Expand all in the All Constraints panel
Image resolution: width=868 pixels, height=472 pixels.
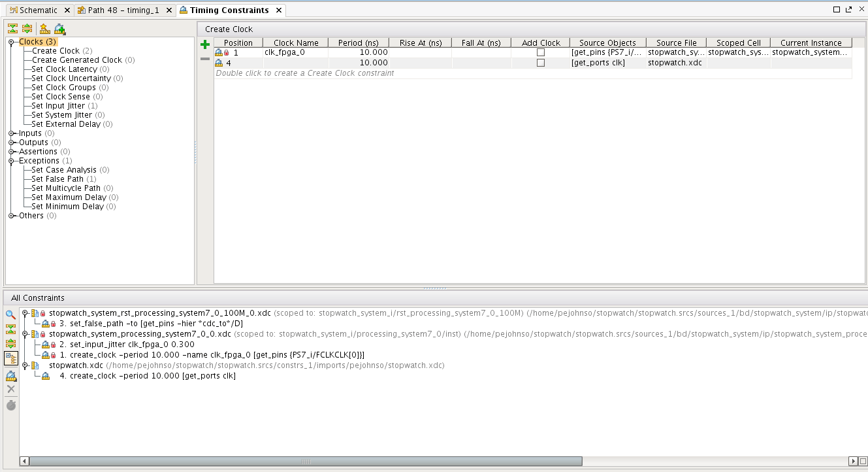10,343
